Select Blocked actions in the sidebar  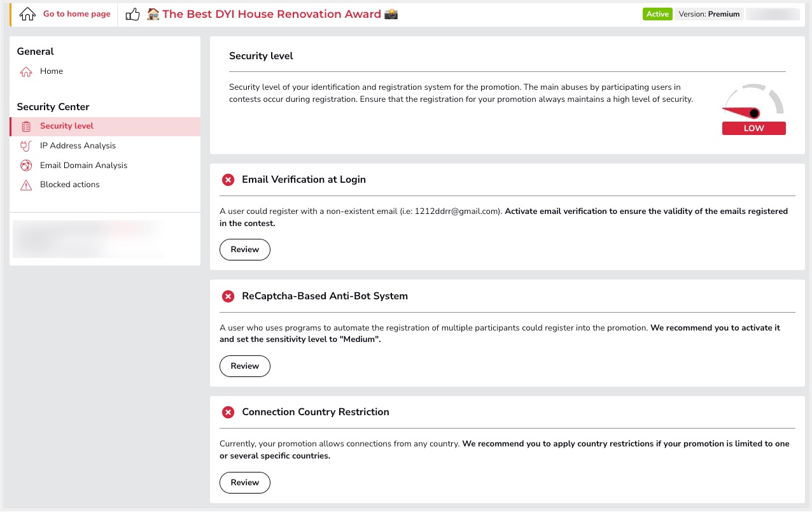[x=69, y=185]
